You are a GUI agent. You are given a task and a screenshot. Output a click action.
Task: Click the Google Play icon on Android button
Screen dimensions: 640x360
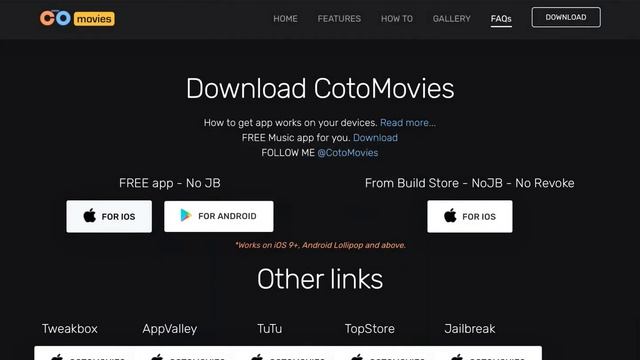pos(186,215)
